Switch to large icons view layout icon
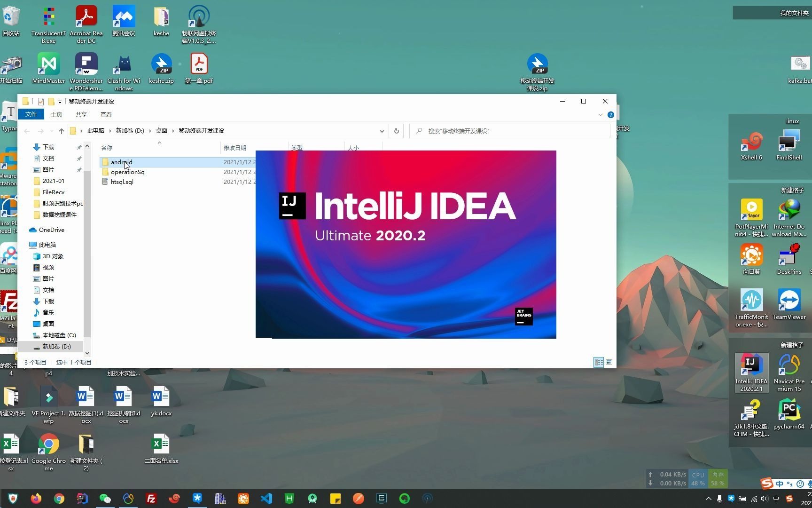The width and height of the screenshot is (812, 508). coord(609,362)
